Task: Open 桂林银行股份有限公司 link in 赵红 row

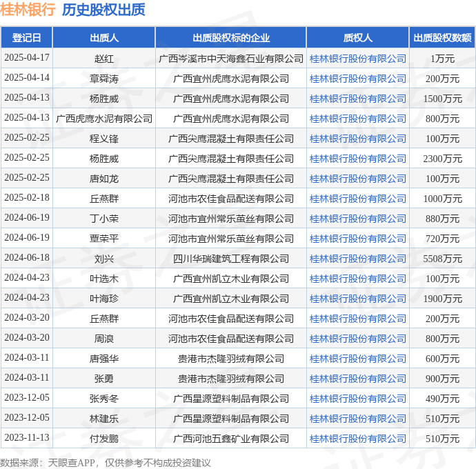Action: (x=358, y=59)
